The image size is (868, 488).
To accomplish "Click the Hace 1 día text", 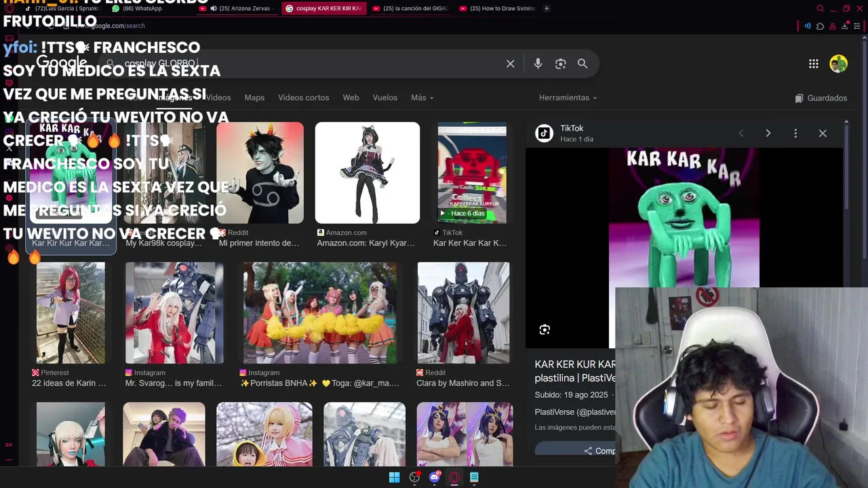I will [x=576, y=139].
